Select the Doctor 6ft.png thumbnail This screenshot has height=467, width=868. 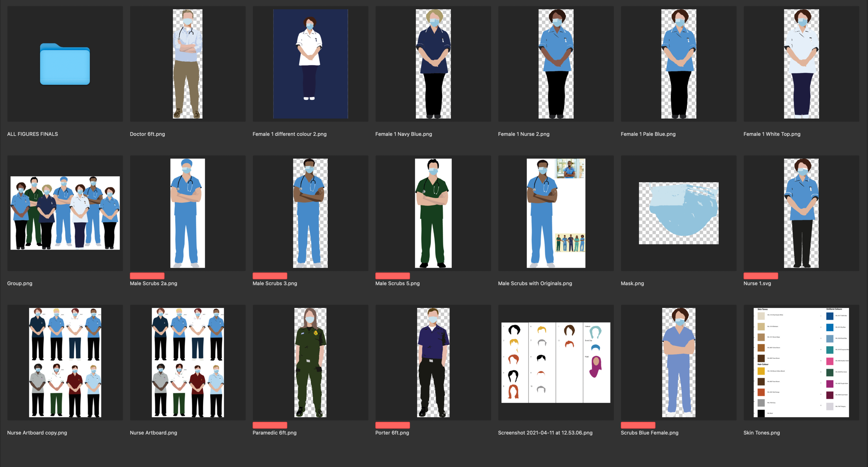[188, 64]
